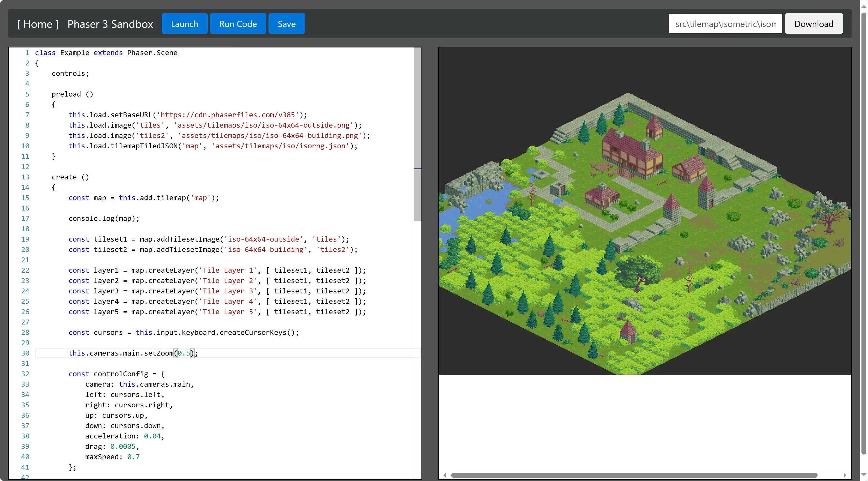Screen dimensions: 868x481
Task: Click the overview ruler marker beside the editor scrollbar
Action: pos(417,169)
